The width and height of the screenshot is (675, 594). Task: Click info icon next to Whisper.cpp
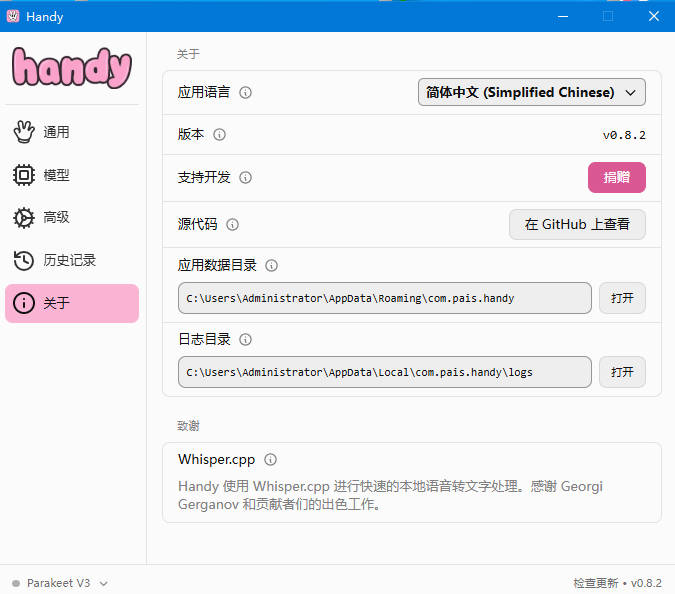(271, 460)
